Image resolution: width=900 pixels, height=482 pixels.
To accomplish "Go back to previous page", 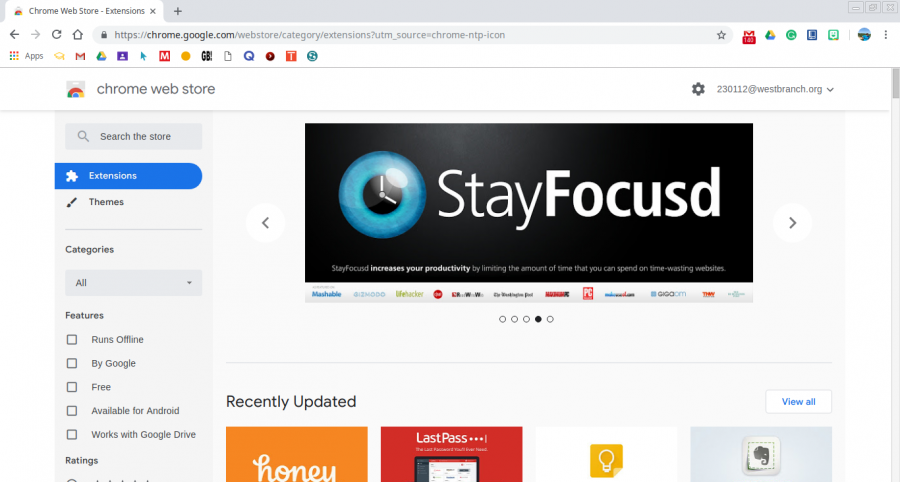I will coord(14,35).
